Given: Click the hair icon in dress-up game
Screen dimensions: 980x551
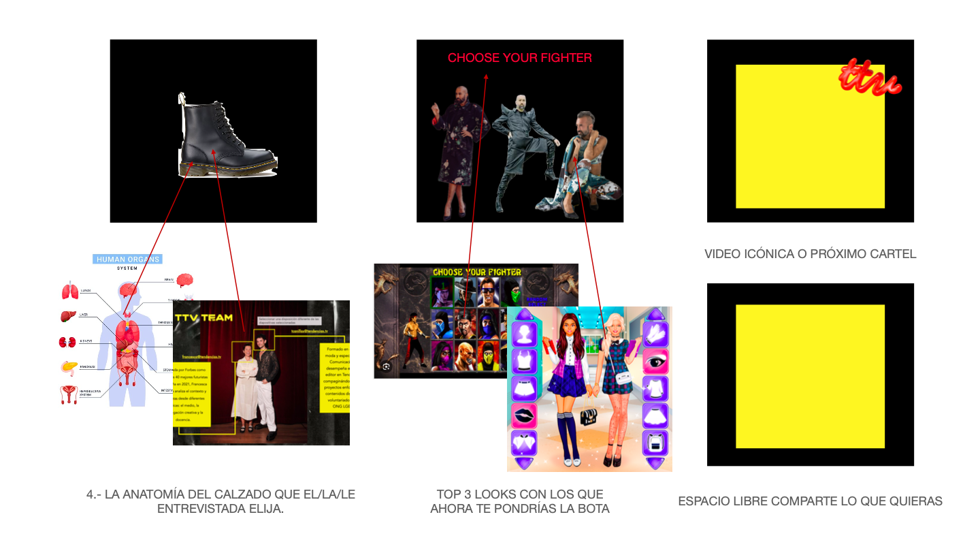Looking at the screenshot, I should (x=524, y=334).
